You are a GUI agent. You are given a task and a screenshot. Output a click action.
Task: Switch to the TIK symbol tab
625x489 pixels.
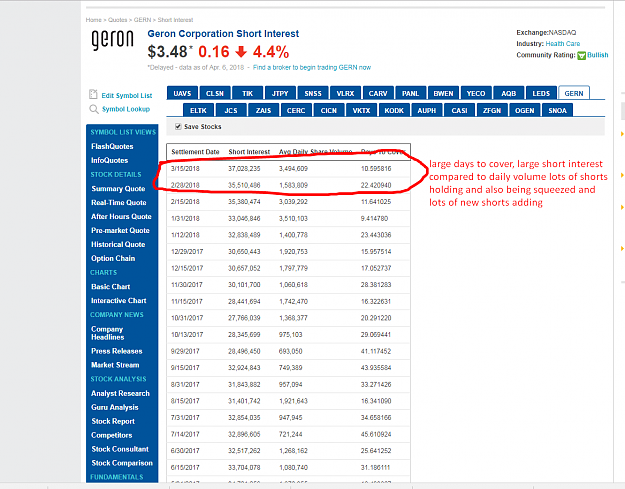(248, 93)
